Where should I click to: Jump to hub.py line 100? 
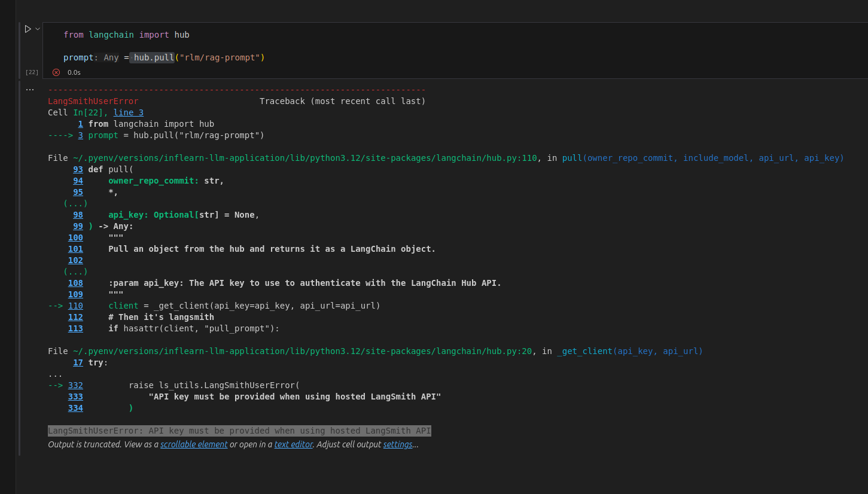click(76, 237)
